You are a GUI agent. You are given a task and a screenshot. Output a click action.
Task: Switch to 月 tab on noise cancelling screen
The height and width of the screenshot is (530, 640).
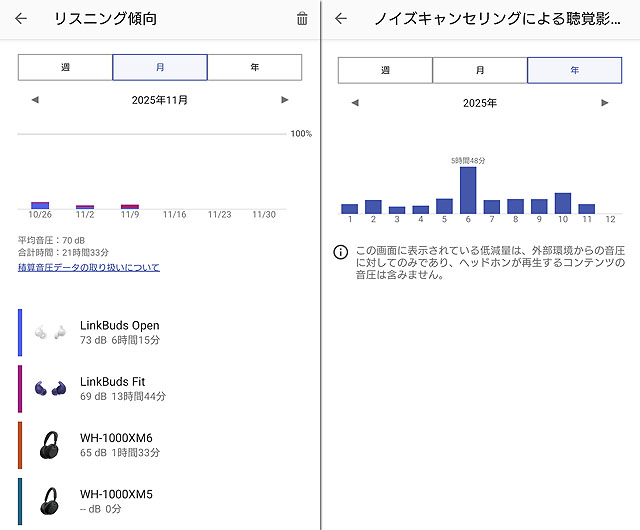tap(480, 71)
